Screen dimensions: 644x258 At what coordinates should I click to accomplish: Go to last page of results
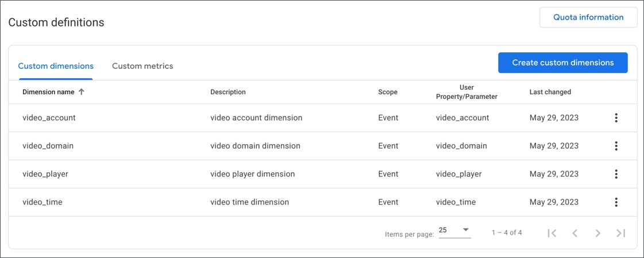point(620,233)
